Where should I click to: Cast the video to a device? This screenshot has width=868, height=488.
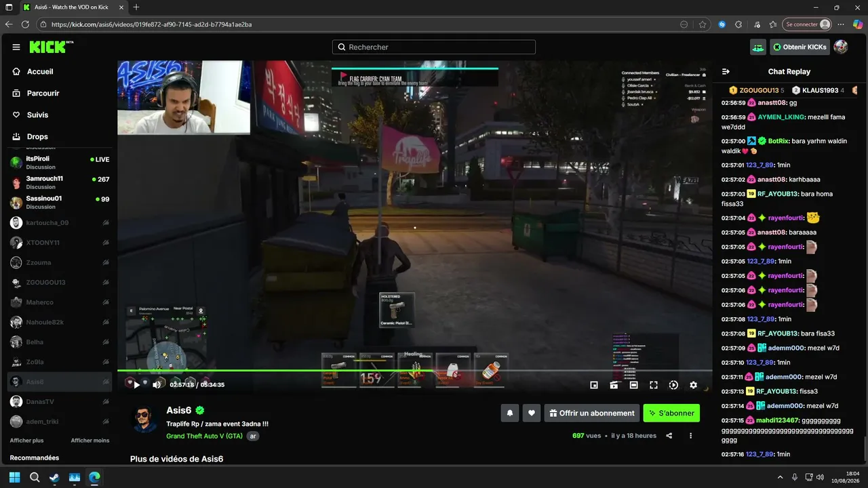[x=614, y=385]
